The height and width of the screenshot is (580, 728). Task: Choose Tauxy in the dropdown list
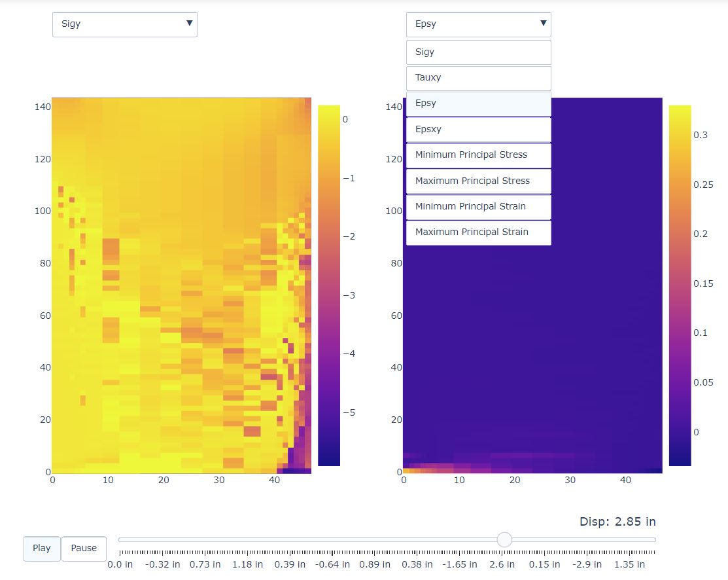(x=478, y=78)
